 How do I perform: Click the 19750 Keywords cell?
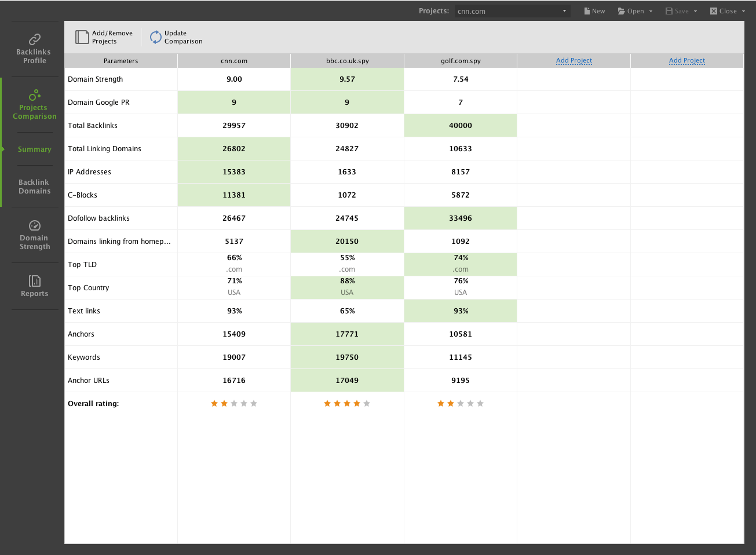point(348,357)
